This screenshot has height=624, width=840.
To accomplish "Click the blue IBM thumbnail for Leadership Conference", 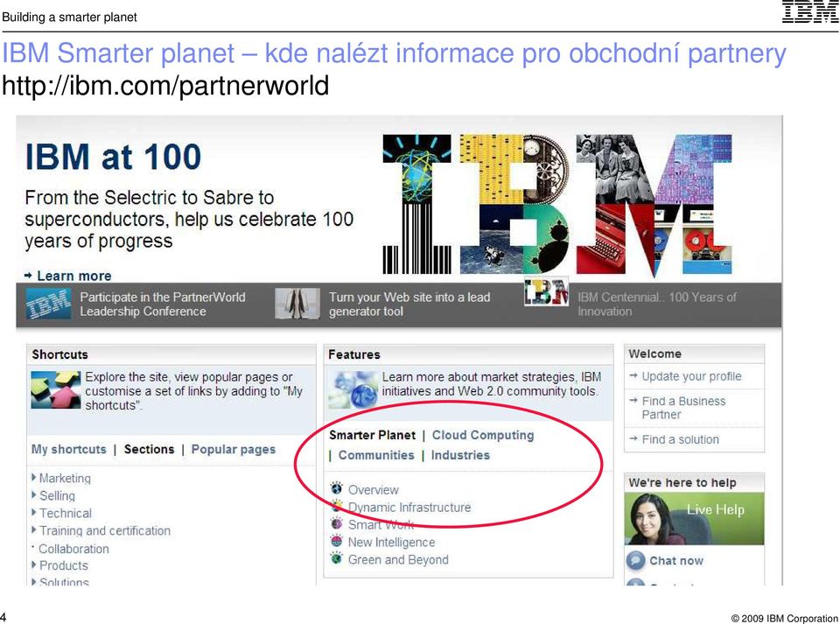I will click(x=48, y=304).
